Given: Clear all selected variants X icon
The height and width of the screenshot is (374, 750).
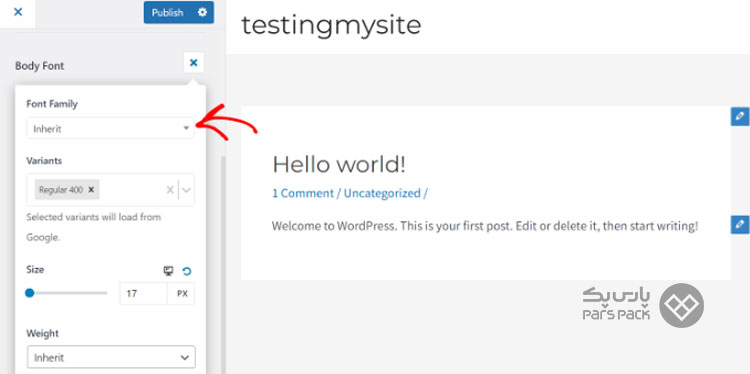Looking at the screenshot, I should point(170,190).
